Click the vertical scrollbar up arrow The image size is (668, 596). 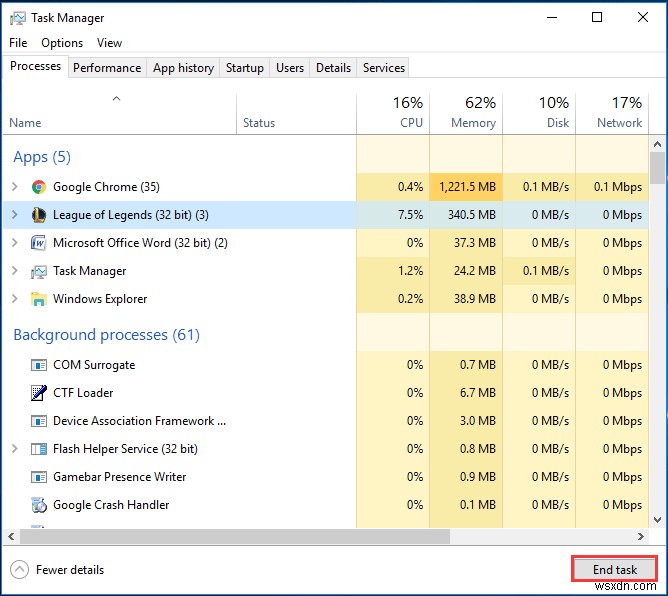click(657, 144)
